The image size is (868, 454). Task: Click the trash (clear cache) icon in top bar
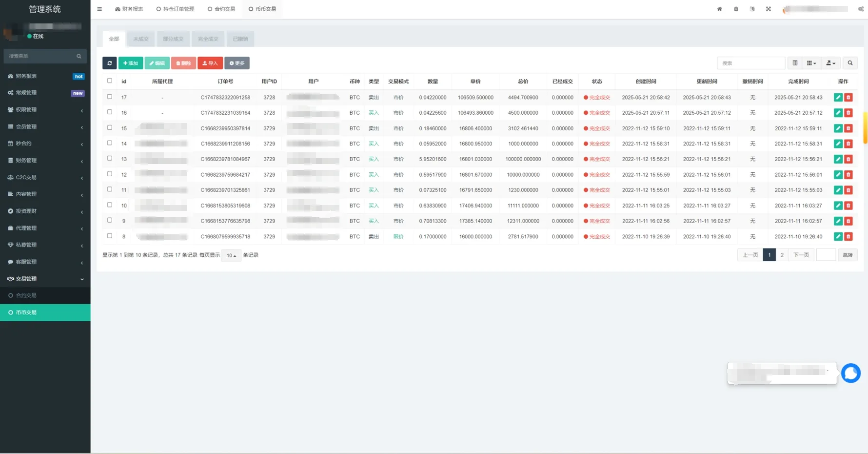click(736, 9)
